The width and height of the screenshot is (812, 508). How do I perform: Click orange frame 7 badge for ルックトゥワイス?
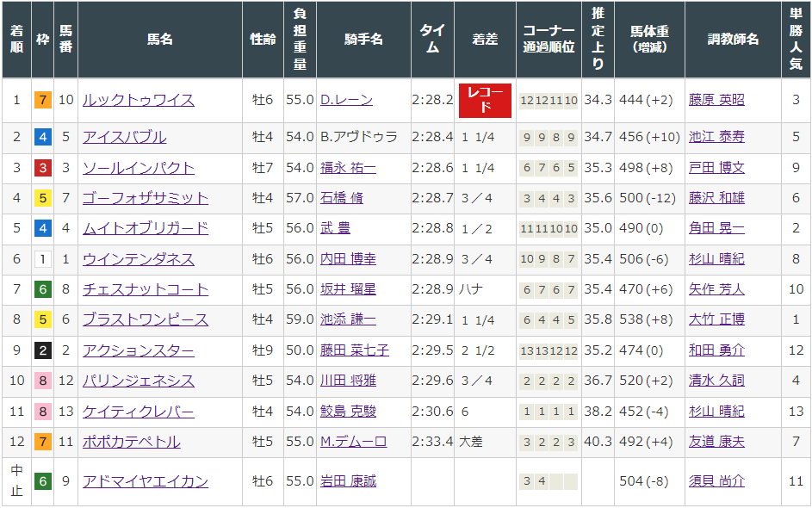[43, 100]
